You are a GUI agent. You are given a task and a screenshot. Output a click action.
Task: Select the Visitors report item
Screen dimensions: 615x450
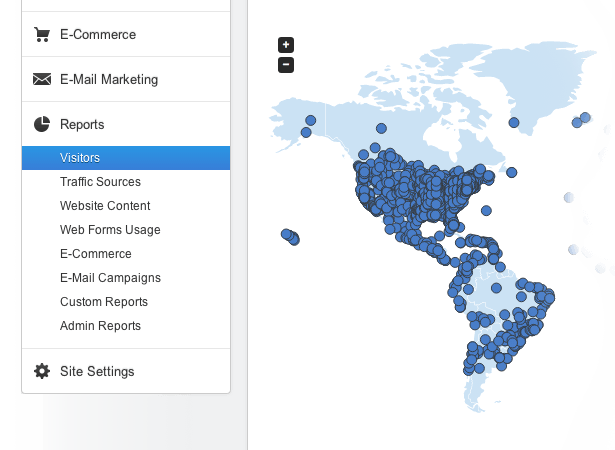tap(126, 158)
